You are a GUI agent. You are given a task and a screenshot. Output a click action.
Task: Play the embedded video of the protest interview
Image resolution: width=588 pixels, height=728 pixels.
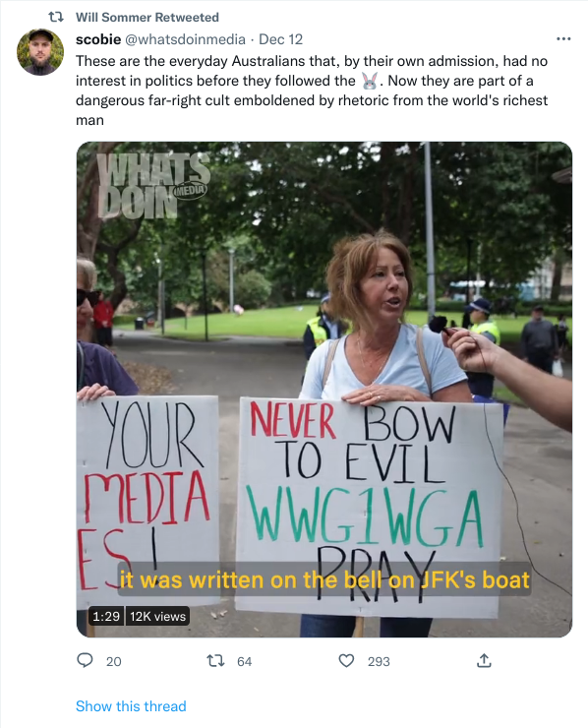coord(323,389)
